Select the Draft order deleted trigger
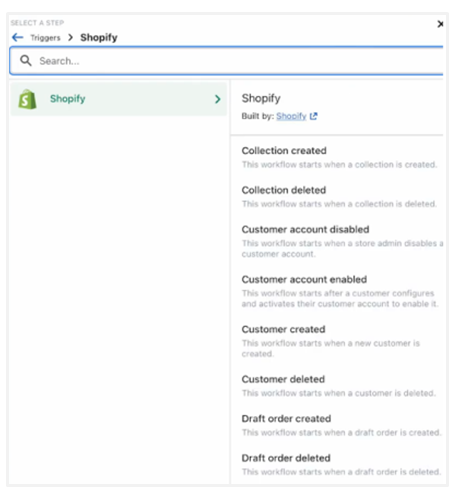 [341, 465]
